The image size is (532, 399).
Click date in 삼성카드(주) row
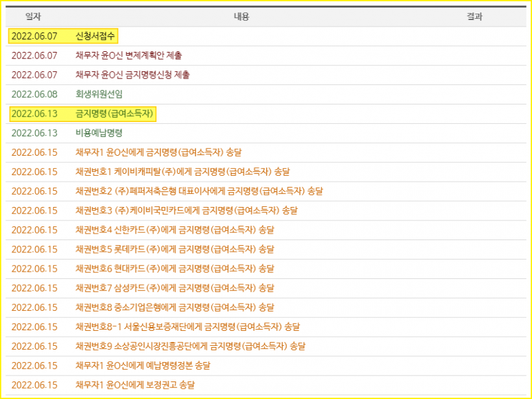coord(34,287)
